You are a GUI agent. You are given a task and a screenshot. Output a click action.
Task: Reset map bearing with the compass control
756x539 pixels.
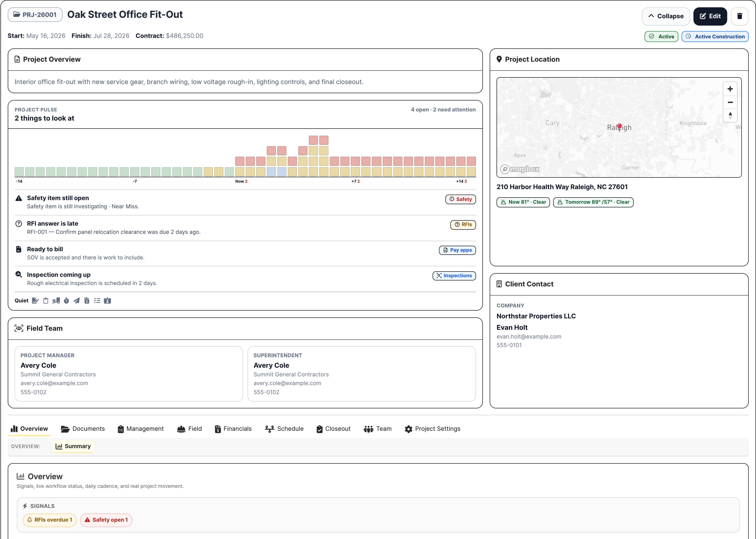tap(730, 116)
